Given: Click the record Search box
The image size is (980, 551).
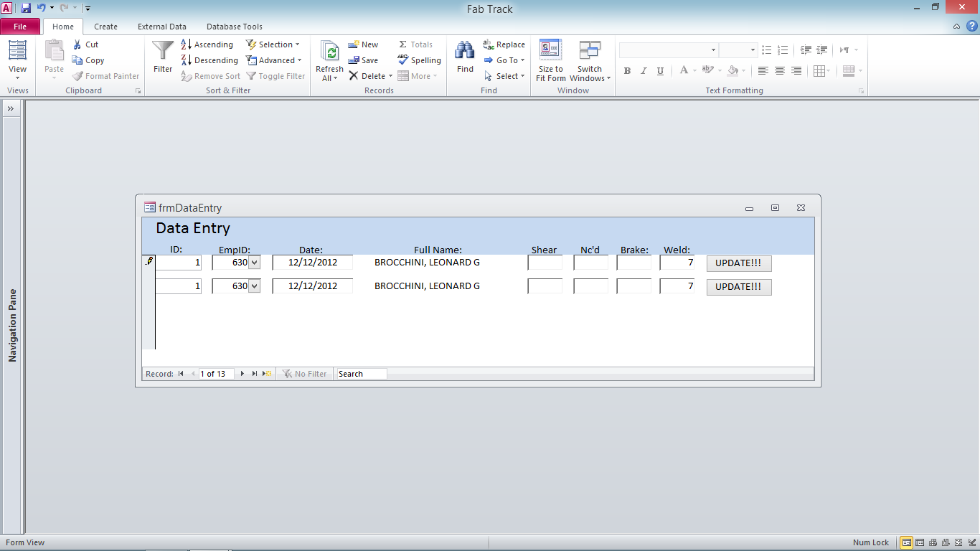Looking at the screenshot, I should click(x=361, y=374).
